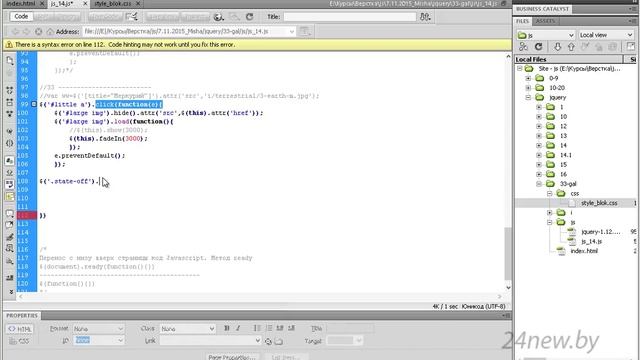Collapse the 33-gal folder
This screenshot has width=640, height=360.
(x=539, y=184)
